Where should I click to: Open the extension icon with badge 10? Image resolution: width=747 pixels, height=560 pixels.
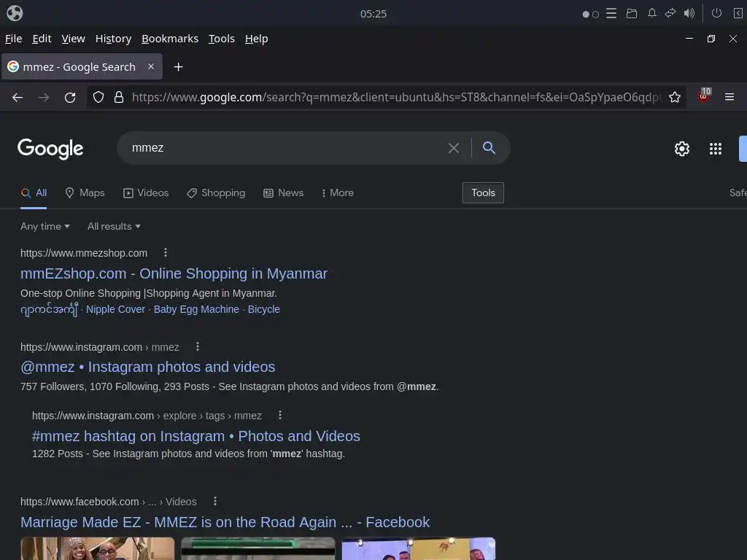[704, 96]
